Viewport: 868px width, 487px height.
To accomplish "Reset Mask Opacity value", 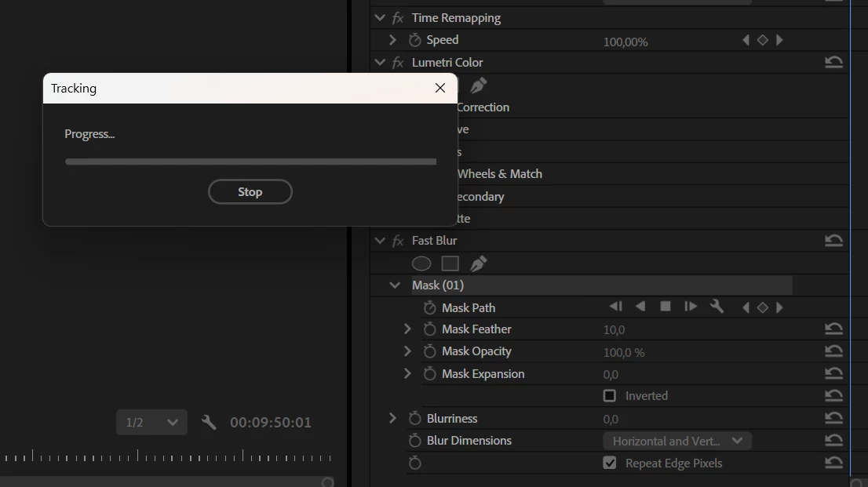I will [833, 351].
